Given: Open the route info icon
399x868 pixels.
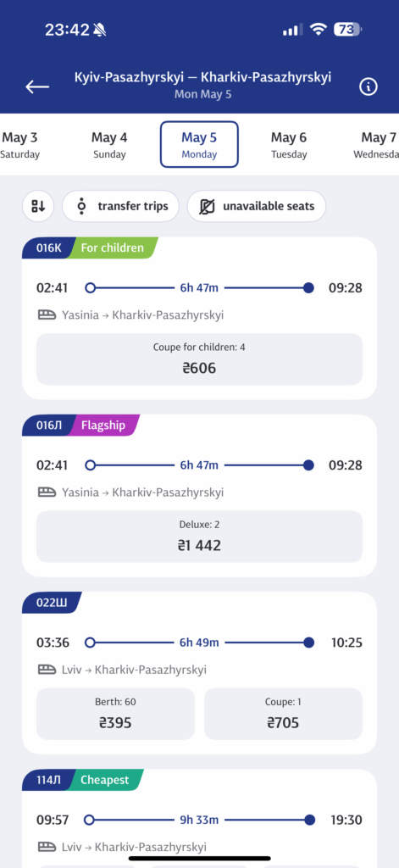Looking at the screenshot, I should (x=368, y=86).
